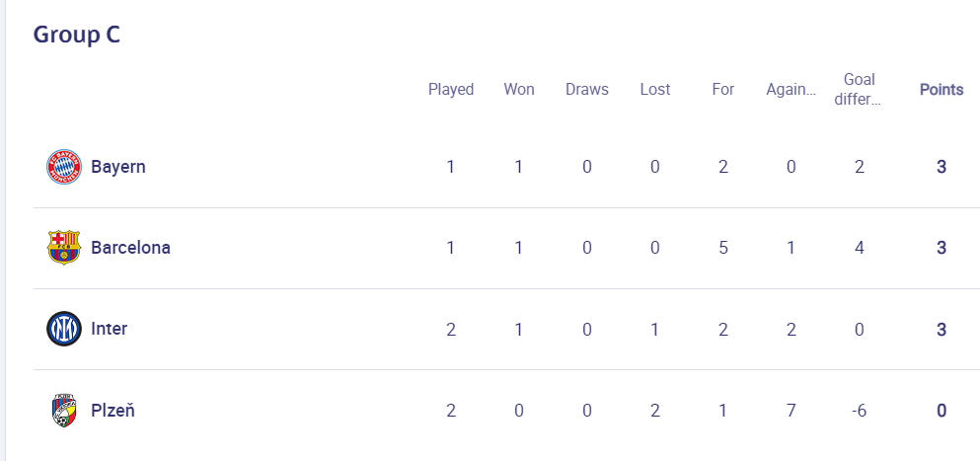
Task: Open the Plzeň team link
Action: click(x=113, y=411)
